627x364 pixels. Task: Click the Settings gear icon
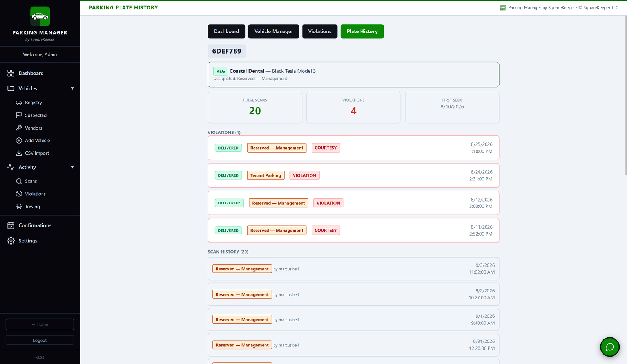click(x=11, y=241)
